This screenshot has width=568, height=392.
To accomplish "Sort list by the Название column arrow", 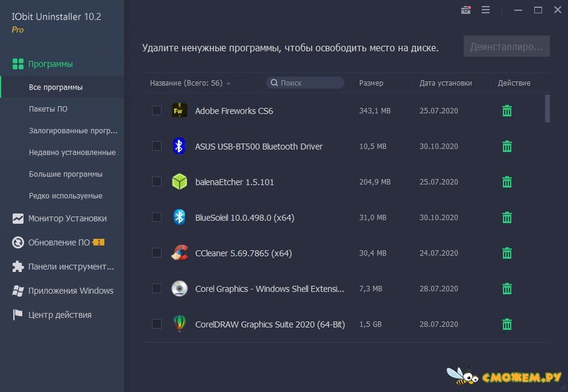I will (229, 83).
